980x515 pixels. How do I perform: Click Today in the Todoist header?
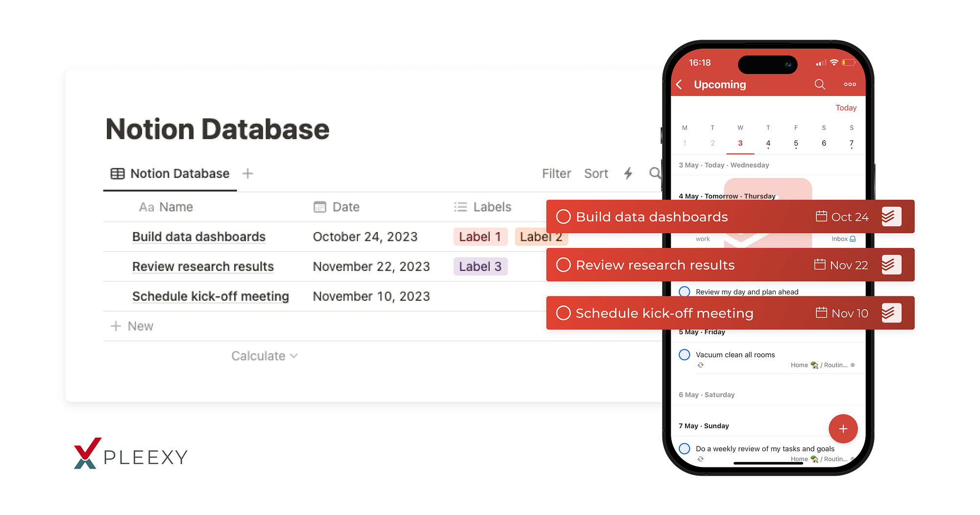pos(846,108)
